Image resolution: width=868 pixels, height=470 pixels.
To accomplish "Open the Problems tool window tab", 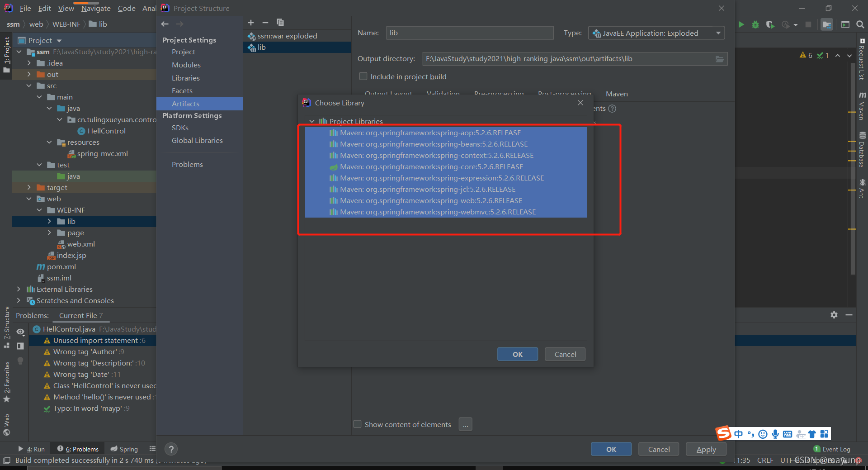I will tap(77, 449).
